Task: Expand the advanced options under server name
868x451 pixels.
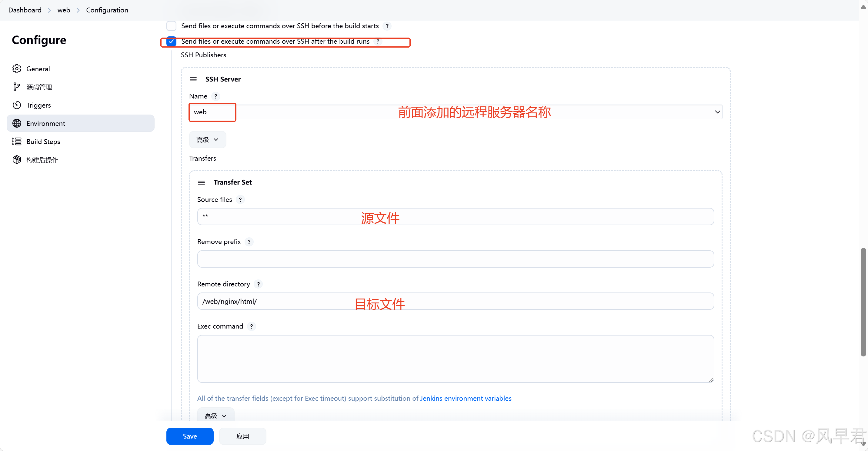Action: pos(207,139)
